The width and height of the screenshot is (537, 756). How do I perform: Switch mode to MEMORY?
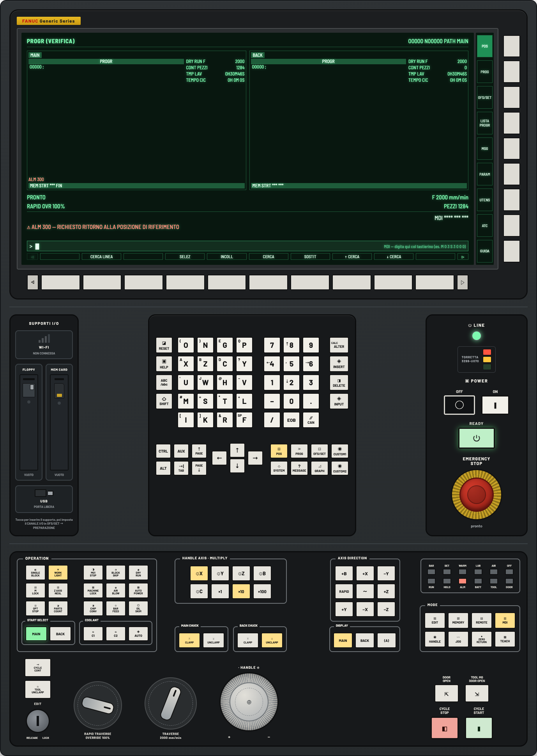pos(458,621)
